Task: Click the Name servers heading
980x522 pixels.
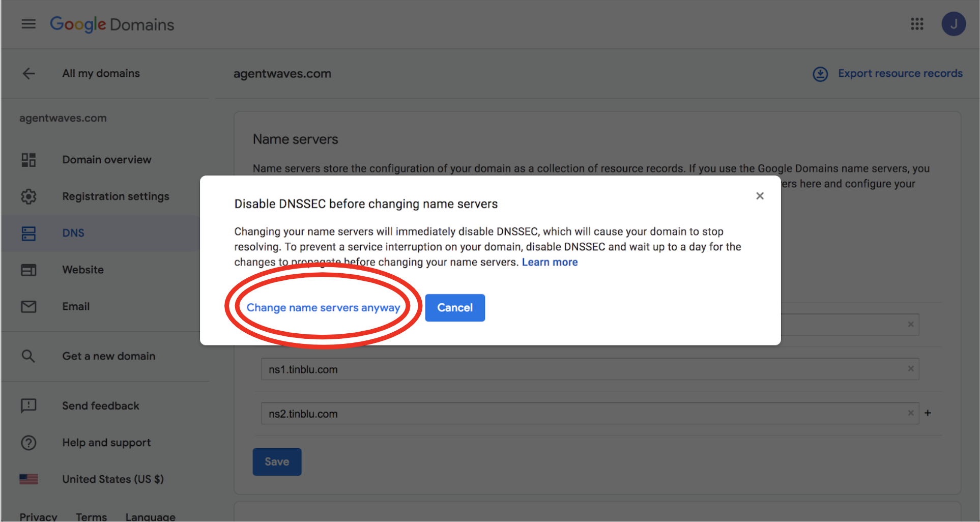Action: click(x=296, y=139)
